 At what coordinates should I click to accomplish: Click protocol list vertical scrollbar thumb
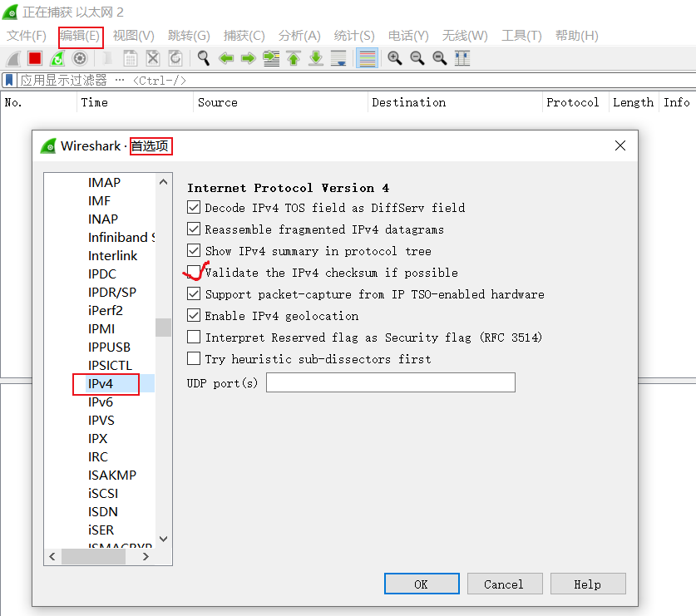tap(163, 328)
